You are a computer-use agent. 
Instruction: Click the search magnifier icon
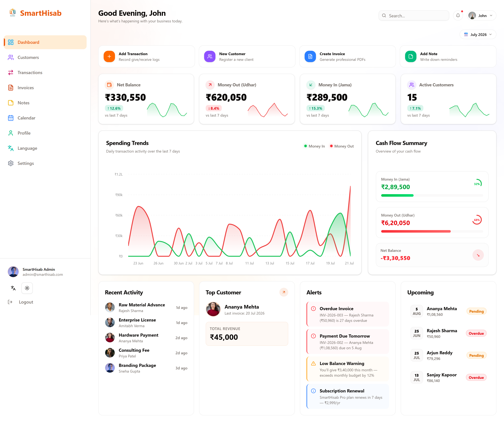tap(384, 16)
